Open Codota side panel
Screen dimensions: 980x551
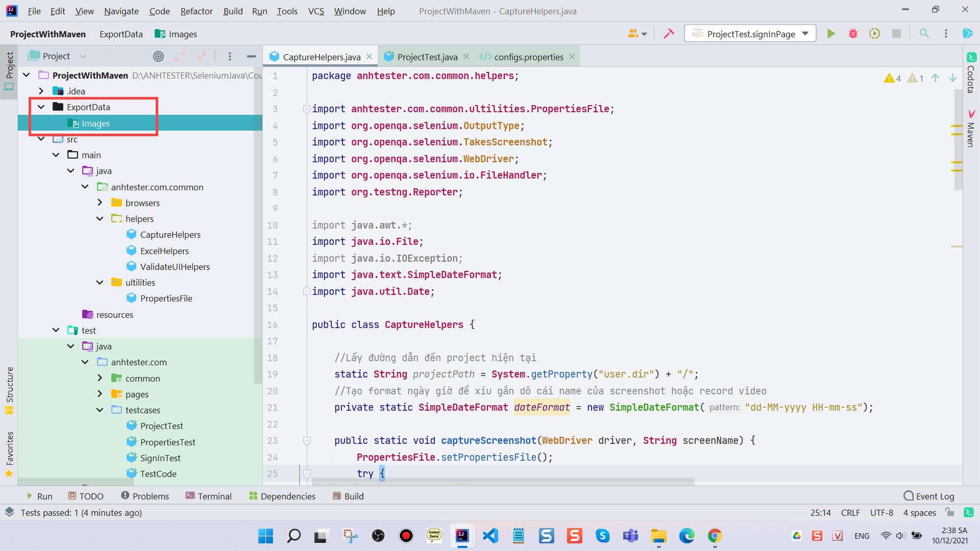(x=971, y=73)
